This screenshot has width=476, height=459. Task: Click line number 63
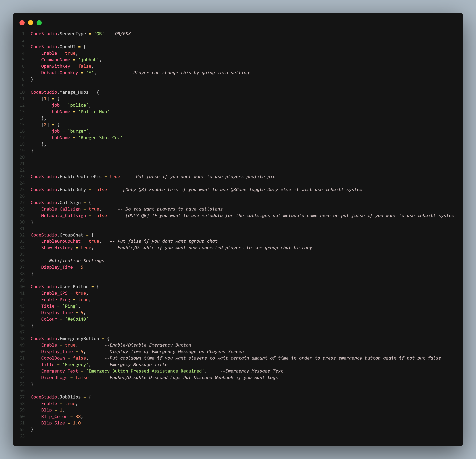tap(22, 436)
